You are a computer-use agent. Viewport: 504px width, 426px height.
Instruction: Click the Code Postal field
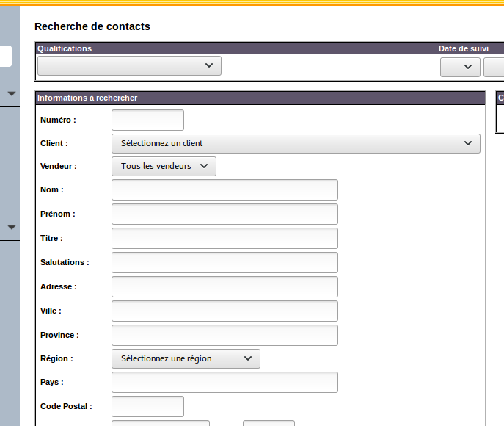[x=147, y=406]
